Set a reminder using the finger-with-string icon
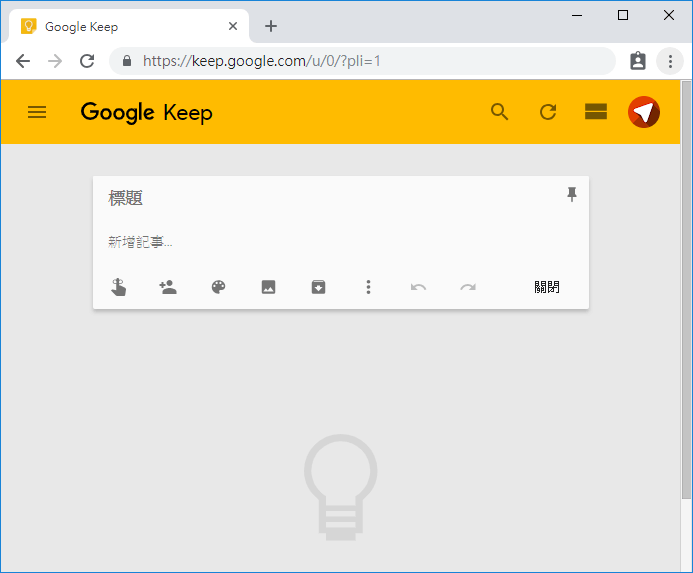Viewport: 693px width, 573px height. (x=118, y=287)
